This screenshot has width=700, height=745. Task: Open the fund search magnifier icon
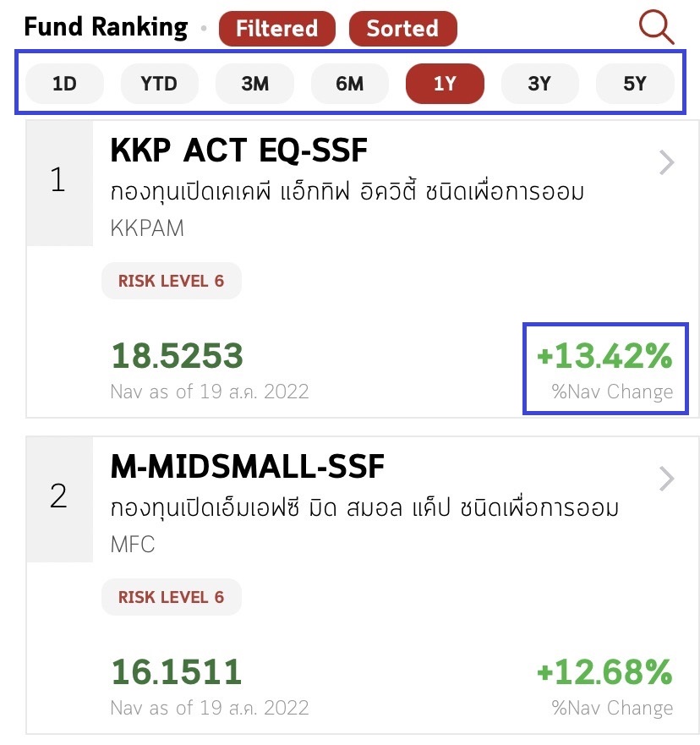click(x=656, y=27)
